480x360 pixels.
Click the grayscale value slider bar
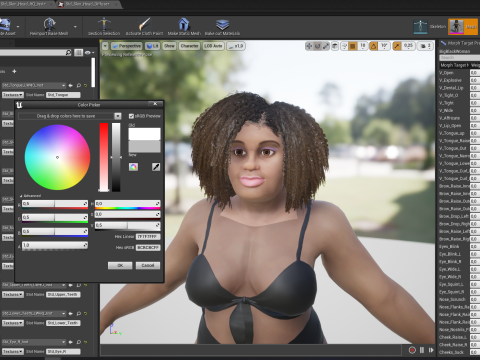coord(116,157)
